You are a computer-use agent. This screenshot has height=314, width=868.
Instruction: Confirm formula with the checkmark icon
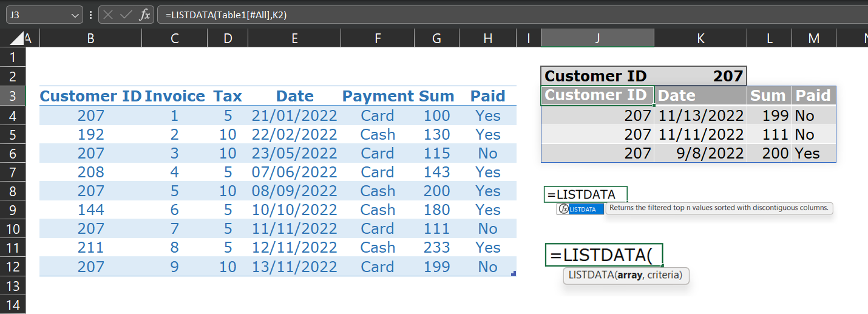pyautogui.click(x=126, y=15)
